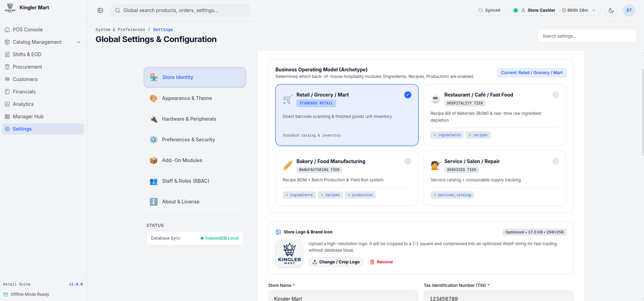Click the Add-On Modules package icon

coord(153,160)
